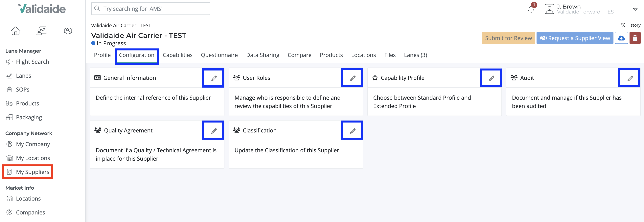The width and height of the screenshot is (644, 222).
Task: Click the notification bell icon
Action: pos(531,9)
